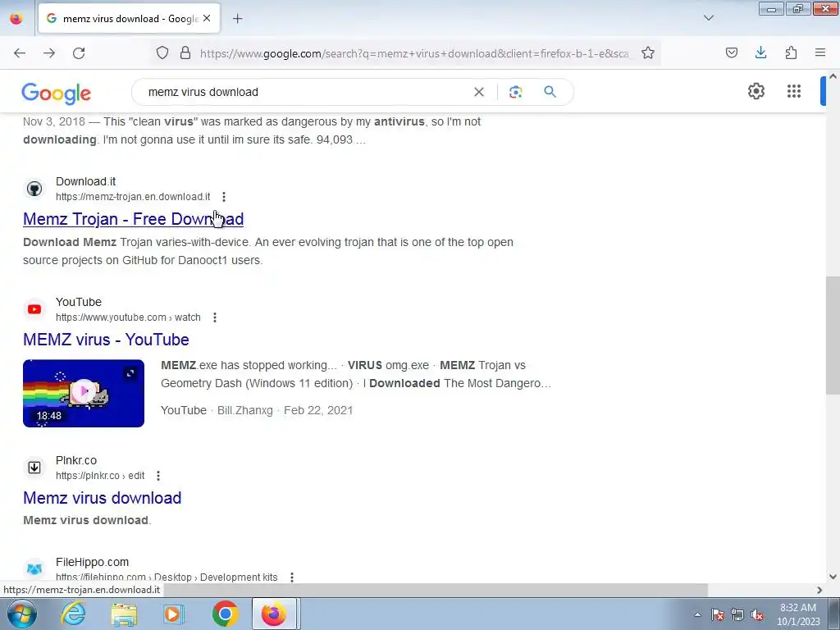Image resolution: width=840 pixels, height=630 pixels.
Task: Reload the current page
Action: (x=79, y=53)
